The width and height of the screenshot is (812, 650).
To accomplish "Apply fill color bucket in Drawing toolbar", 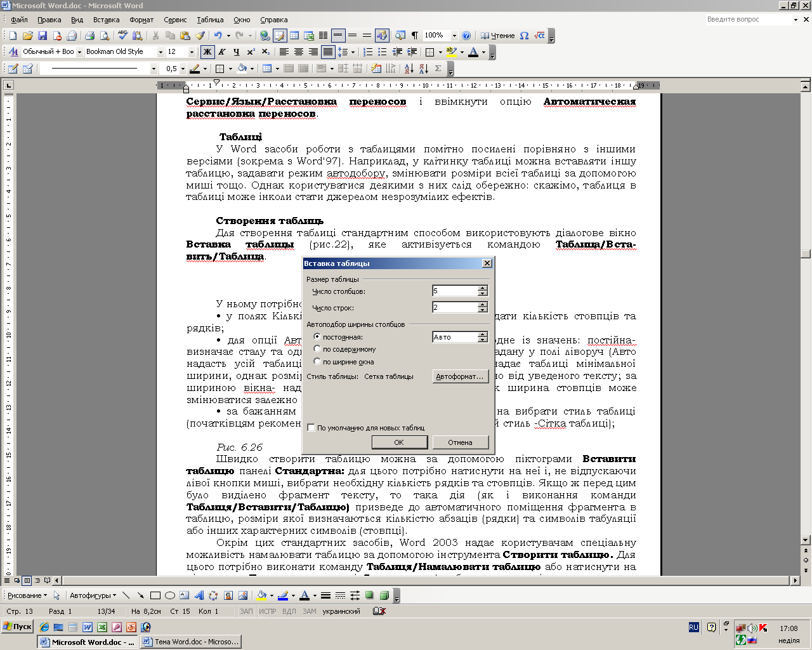I will coord(261,595).
